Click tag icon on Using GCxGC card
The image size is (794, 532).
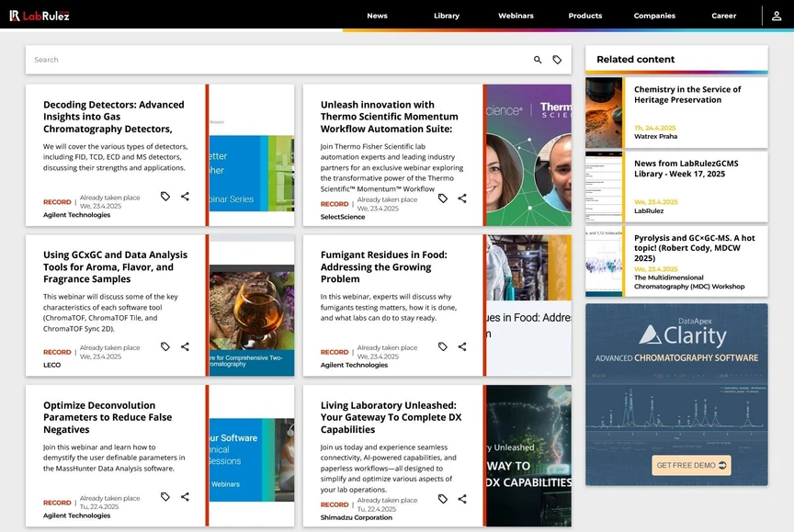pos(165,346)
